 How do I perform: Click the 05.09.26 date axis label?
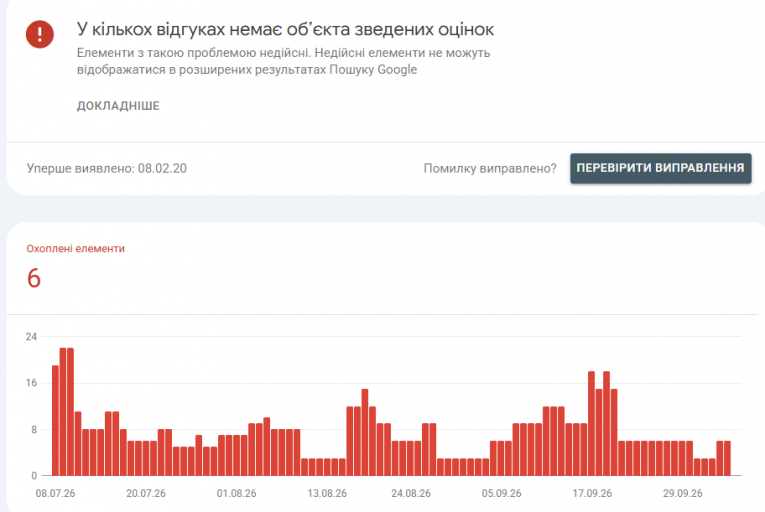502,493
